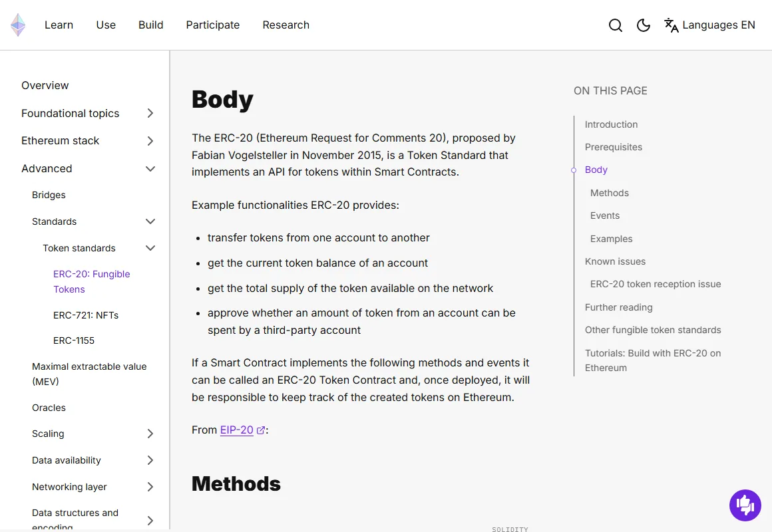The width and height of the screenshot is (772, 532).
Task: Click the Scaling sidebar label
Action: 48,434
